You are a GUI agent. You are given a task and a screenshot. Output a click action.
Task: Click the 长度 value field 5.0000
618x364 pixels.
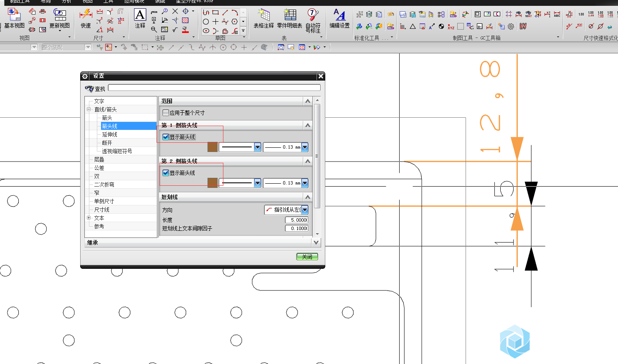tap(297, 220)
